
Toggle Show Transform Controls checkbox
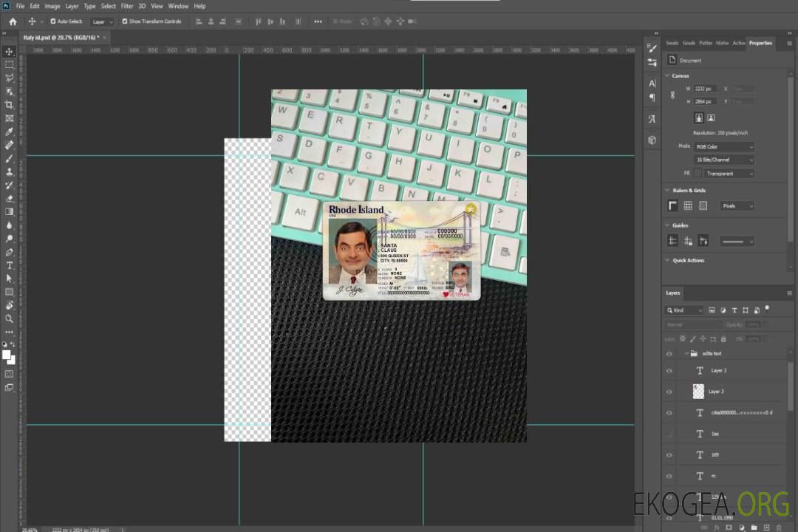[x=125, y=21]
